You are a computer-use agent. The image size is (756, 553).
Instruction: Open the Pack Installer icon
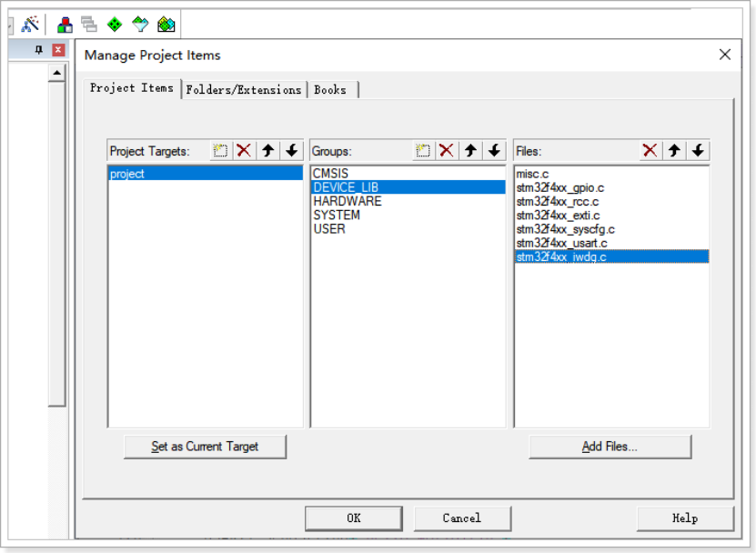166,25
